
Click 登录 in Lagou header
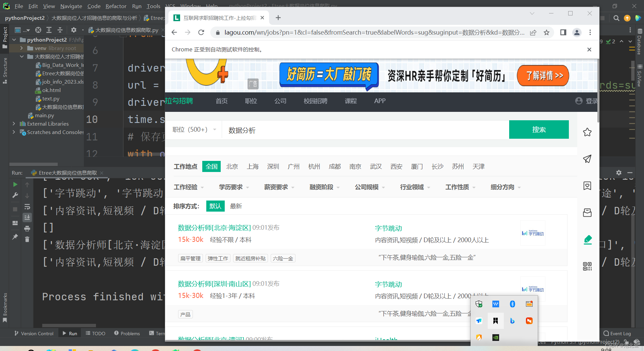click(591, 101)
